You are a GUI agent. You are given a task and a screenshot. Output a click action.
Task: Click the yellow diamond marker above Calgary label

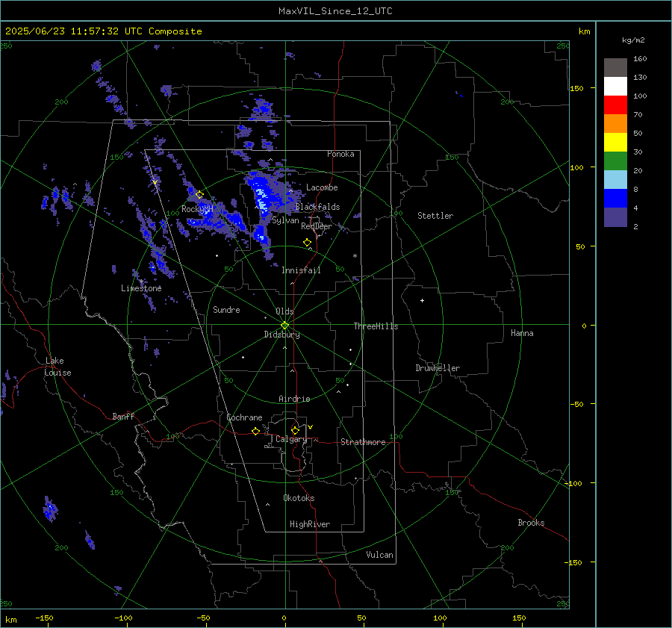(x=295, y=430)
